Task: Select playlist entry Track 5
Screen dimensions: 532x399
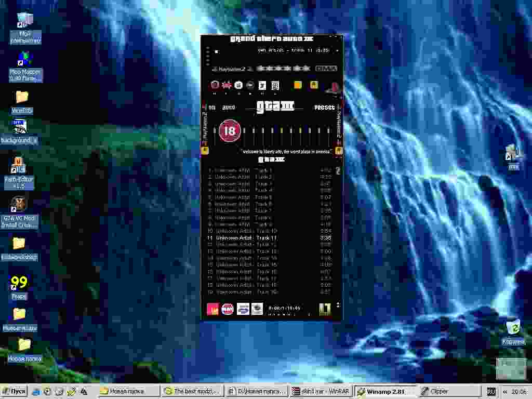Action: [270, 197]
